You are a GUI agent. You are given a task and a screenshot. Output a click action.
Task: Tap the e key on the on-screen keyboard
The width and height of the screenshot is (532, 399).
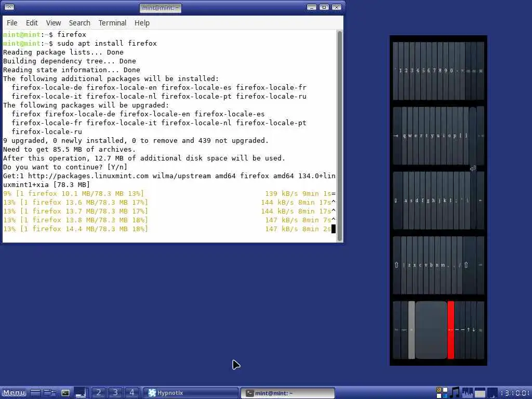click(416, 136)
